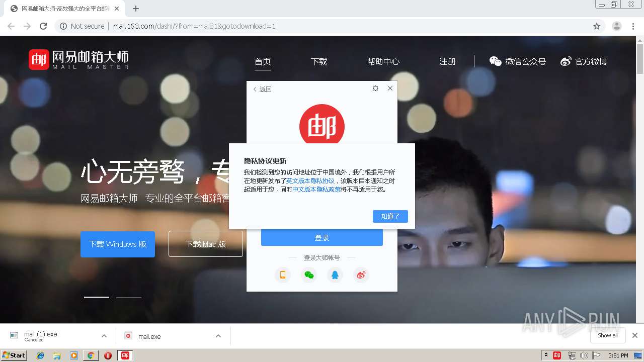The height and width of the screenshot is (362, 644).
Task: Open settings gear in login dialog
Action: point(375,88)
